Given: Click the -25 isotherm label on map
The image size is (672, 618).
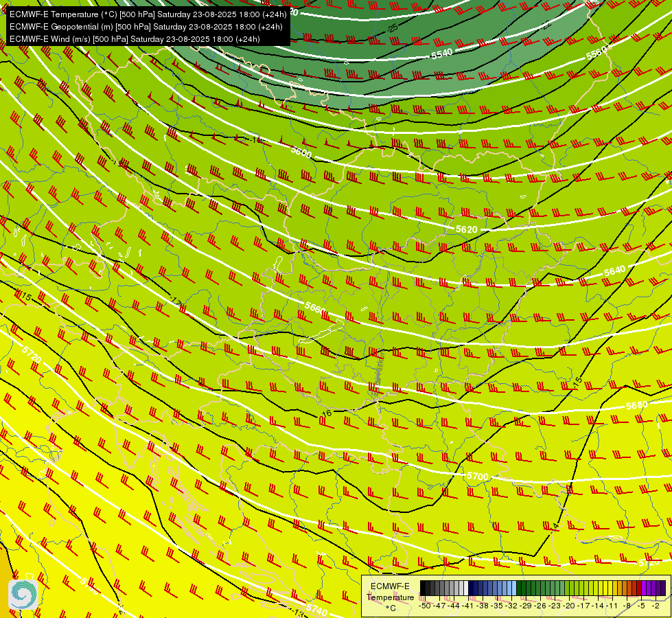Looking at the screenshot, I should pyautogui.click(x=392, y=28).
